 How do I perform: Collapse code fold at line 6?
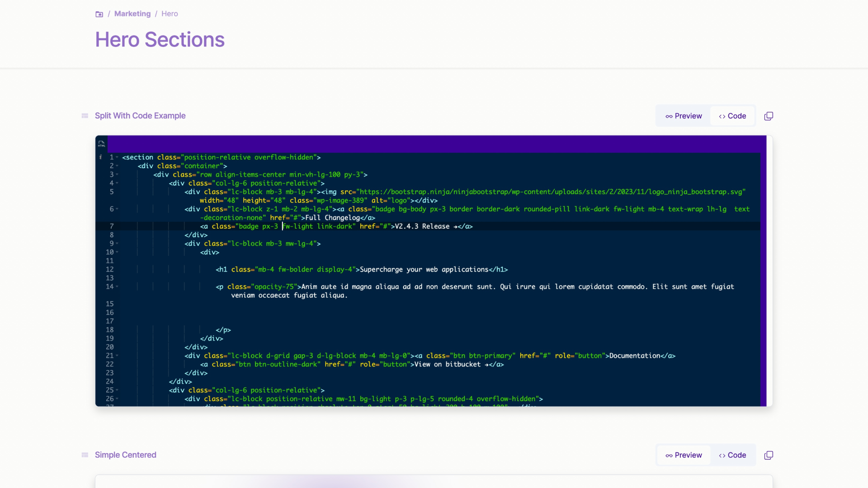pos(117,209)
